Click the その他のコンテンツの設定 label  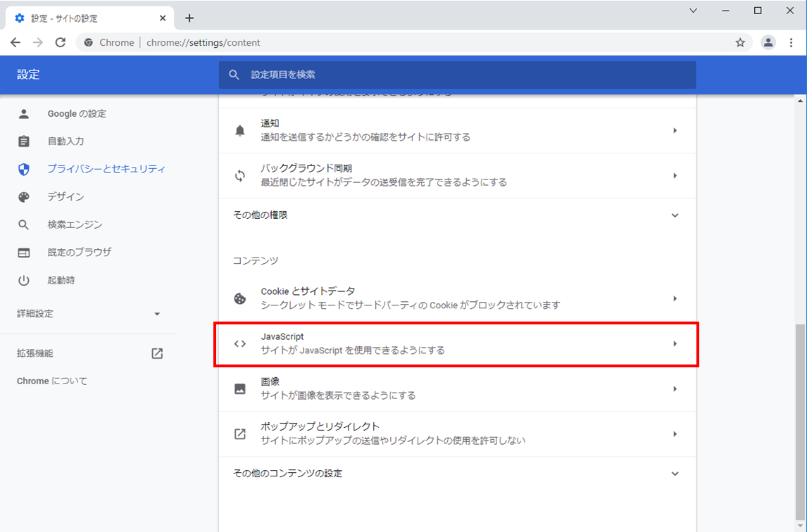click(x=288, y=474)
